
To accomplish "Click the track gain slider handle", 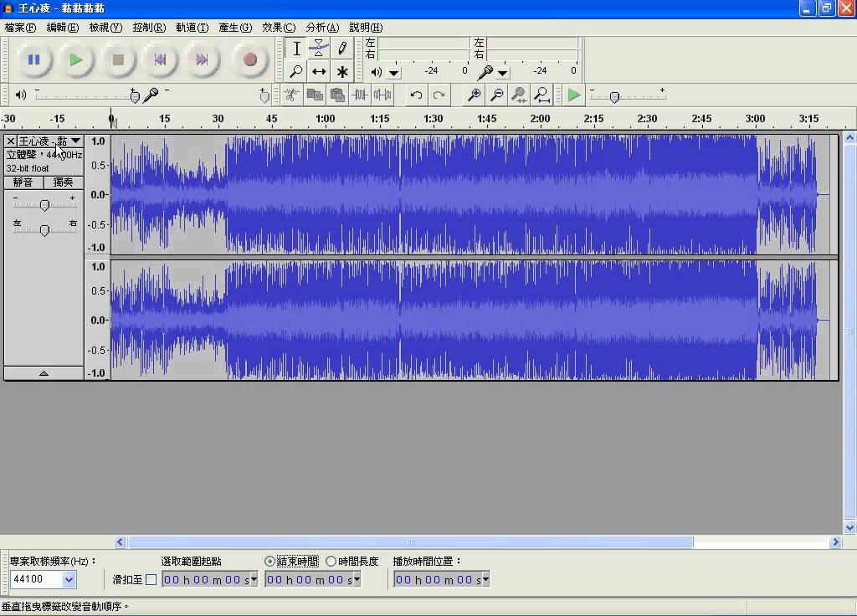I will click(x=44, y=205).
